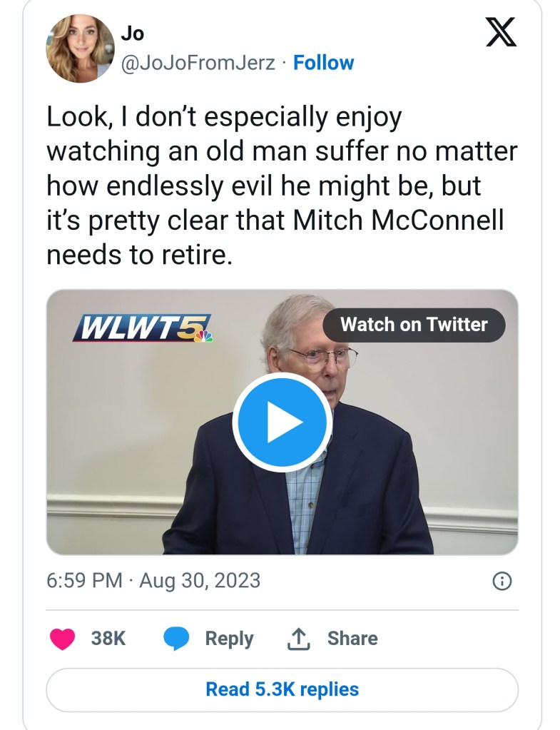Play the embedded video

point(282,422)
